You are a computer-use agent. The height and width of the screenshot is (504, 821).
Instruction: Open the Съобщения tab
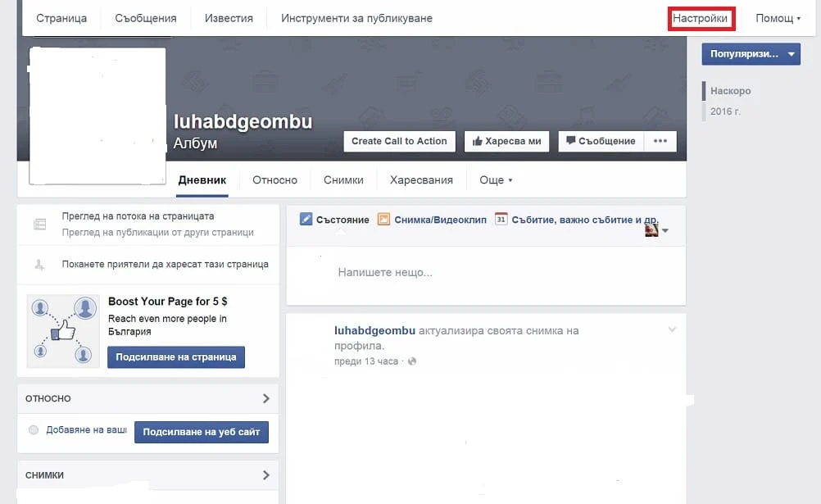pyautogui.click(x=146, y=18)
